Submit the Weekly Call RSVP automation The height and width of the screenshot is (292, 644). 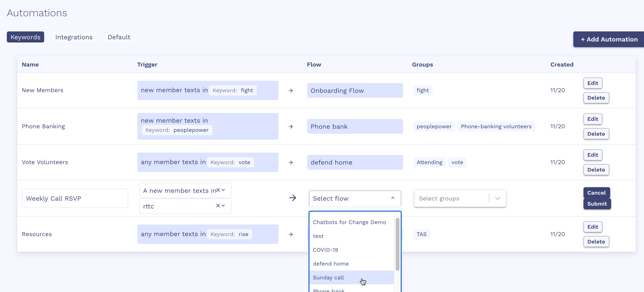[597, 204]
